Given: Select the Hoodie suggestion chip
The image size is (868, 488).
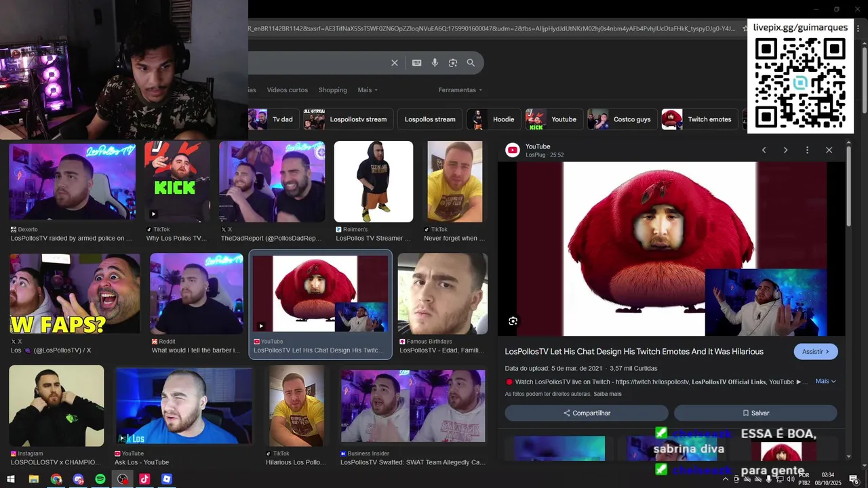Looking at the screenshot, I should coord(494,119).
